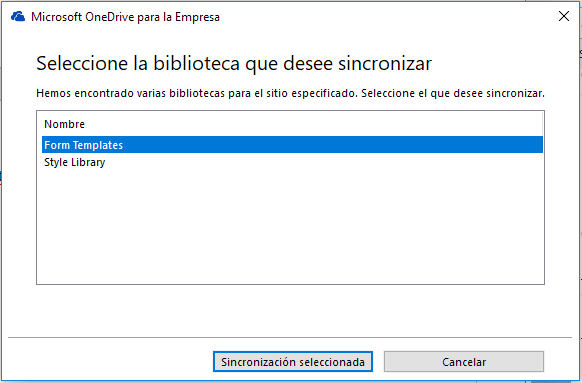Select the Style Library entry
Image resolution: width=582 pixels, height=383 pixels.
[292, 162]
